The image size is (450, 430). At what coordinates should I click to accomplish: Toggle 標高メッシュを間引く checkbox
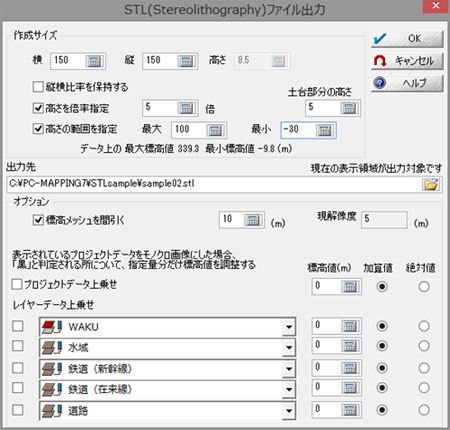(38, 220)
